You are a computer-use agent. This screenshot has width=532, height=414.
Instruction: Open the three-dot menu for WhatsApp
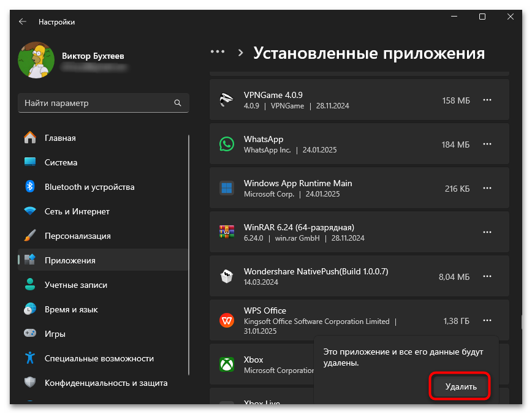(x=487, y=144)
